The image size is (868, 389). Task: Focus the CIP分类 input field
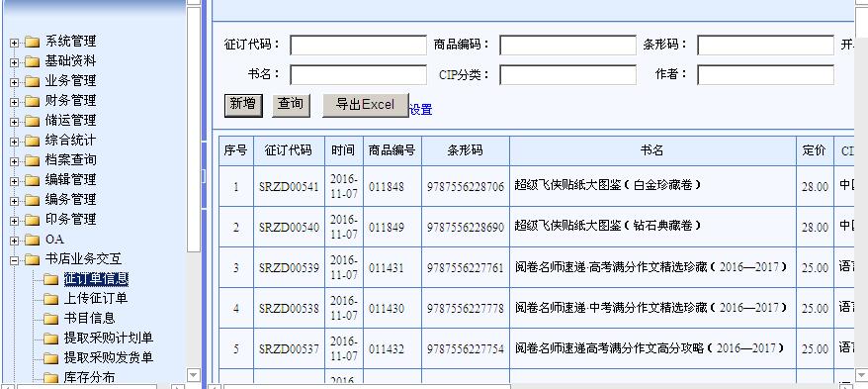tap(568, 75)
